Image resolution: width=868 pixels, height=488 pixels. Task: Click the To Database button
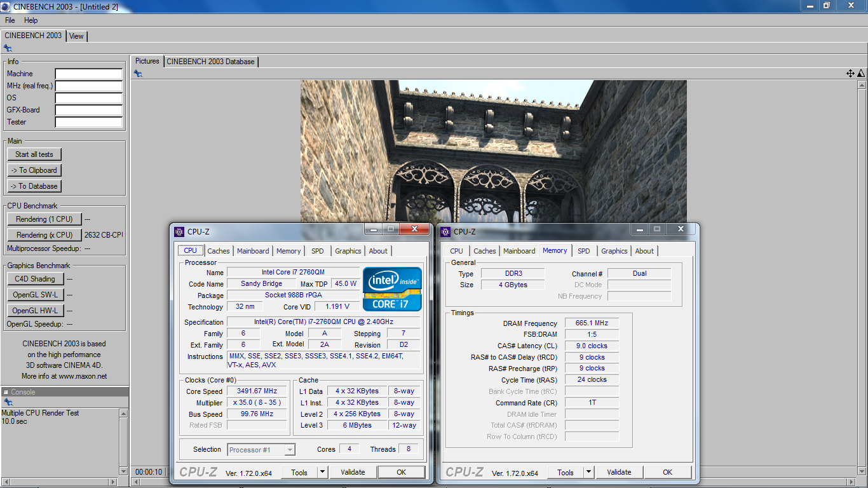[34, 186]
